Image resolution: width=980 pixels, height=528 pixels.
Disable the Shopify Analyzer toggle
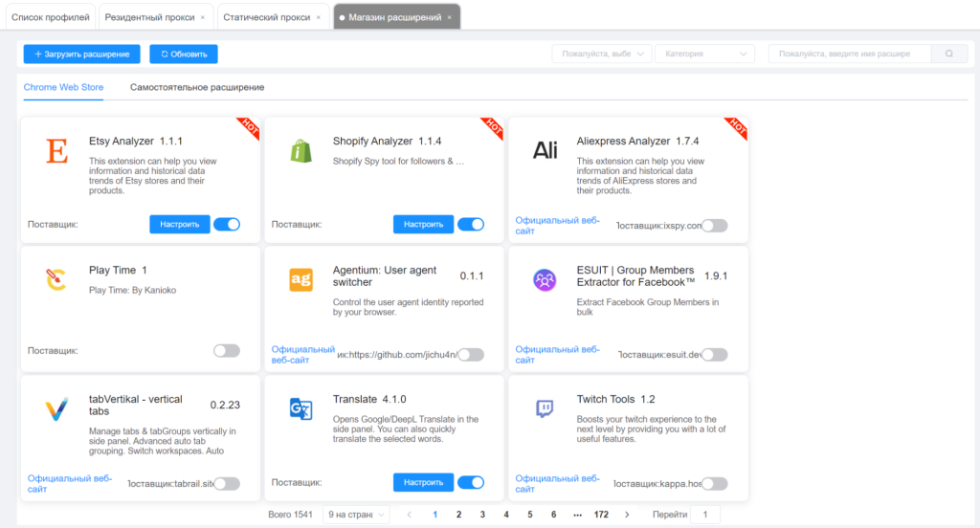tap(471, 225)
